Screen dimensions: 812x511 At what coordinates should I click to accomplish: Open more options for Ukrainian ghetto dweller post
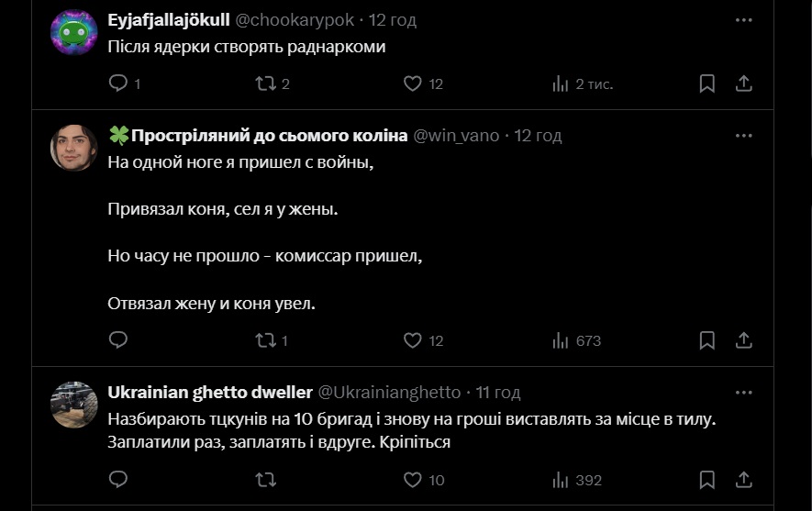click(x=744, y=392)
